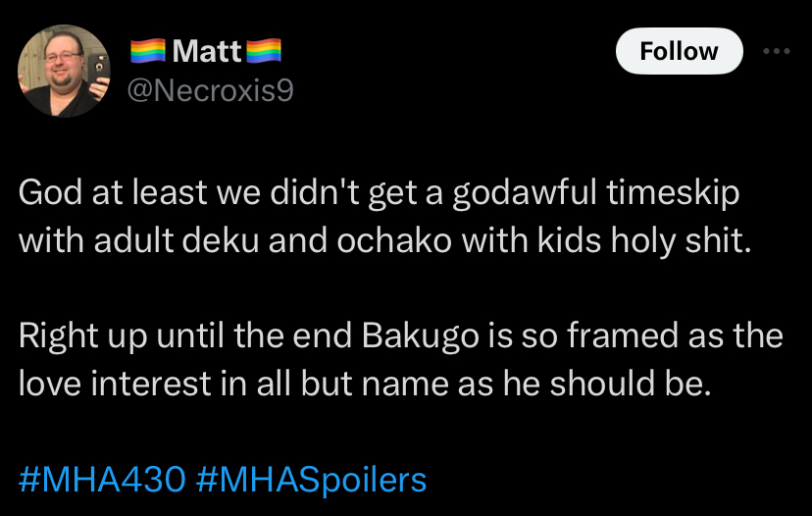Click the rainbow flag emoji before Matt

click(x=147, y=51)
